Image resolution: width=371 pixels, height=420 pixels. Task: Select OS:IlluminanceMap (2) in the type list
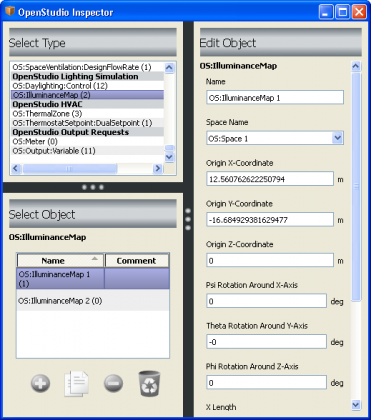[x=87, y=95]
